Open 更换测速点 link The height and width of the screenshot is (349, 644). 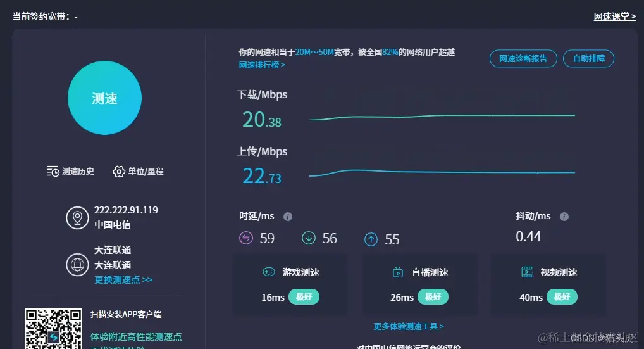coord(123,280)
